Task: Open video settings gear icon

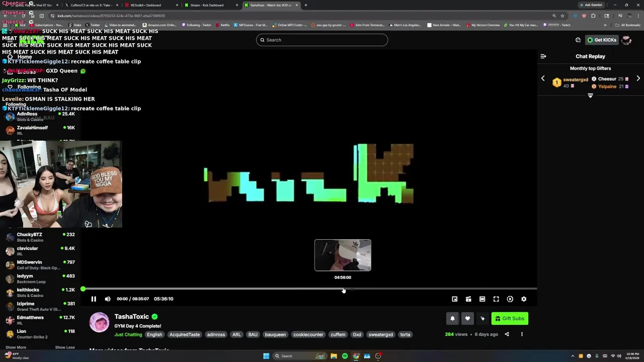Action: tap(524, 299)
